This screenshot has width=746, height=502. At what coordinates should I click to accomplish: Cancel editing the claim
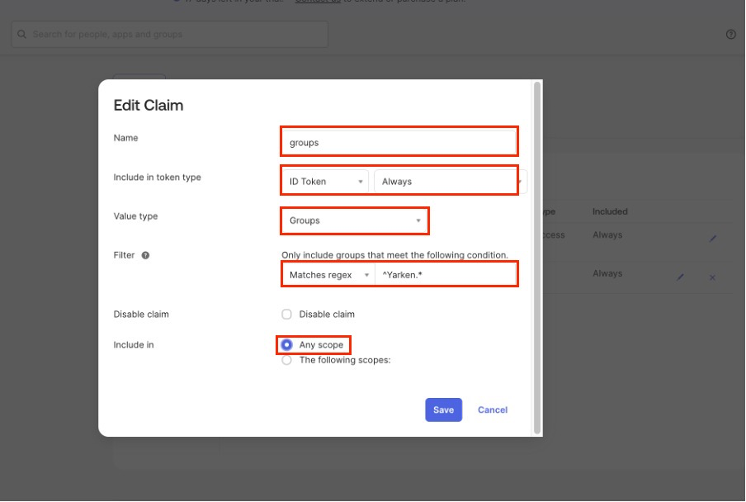[492, 410]
